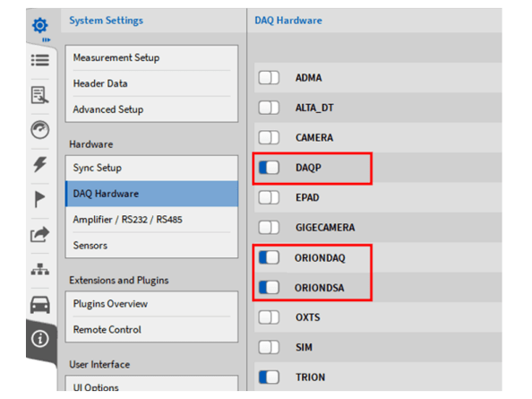The height and width of the screenshot is (399, 532).
Task: Open the channel list icon in sidebar
Action: pyautogui.click(x=40, y=60)
